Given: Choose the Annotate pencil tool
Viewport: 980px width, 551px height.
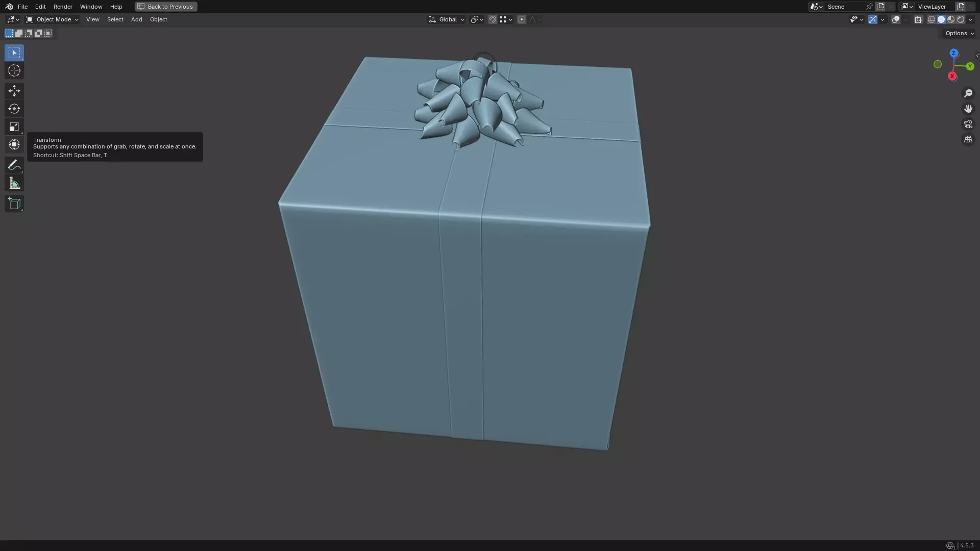Looking at the screenshot, I should point(14,165).
